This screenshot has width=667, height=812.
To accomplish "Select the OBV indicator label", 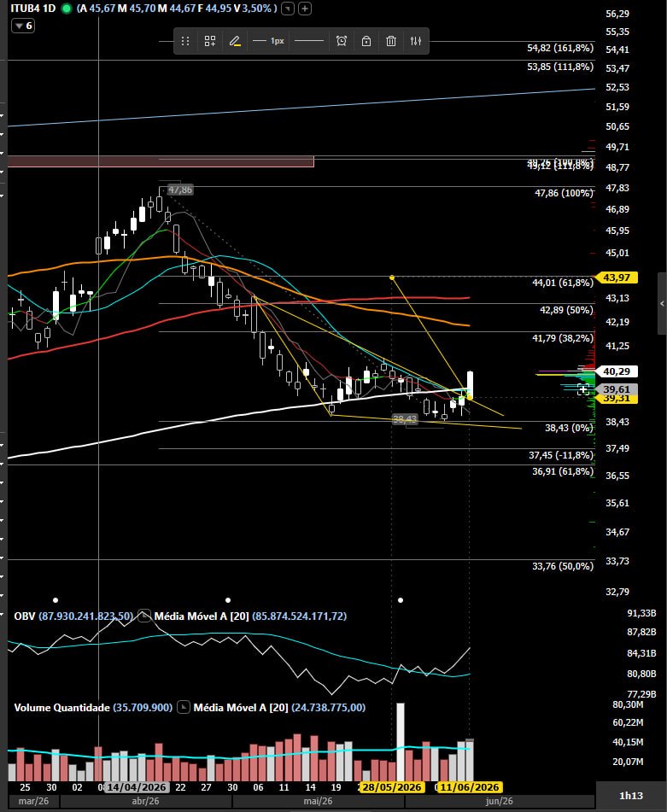I will 24,616.
